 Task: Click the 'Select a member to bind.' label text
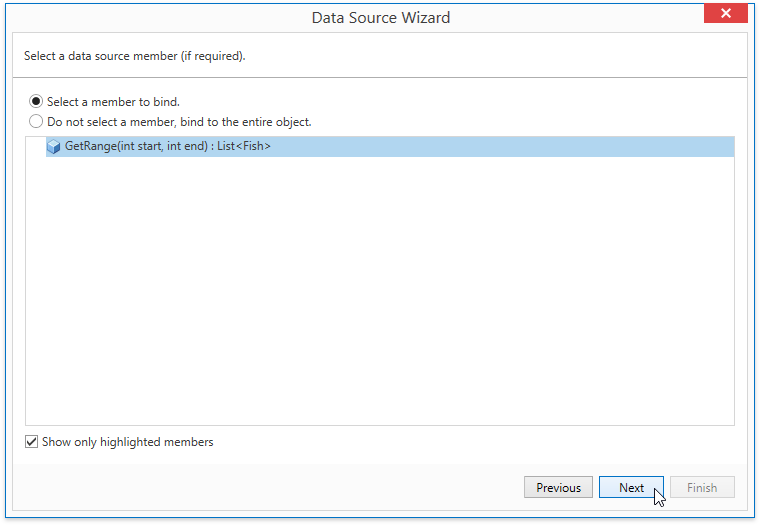(x=113, y=102)
